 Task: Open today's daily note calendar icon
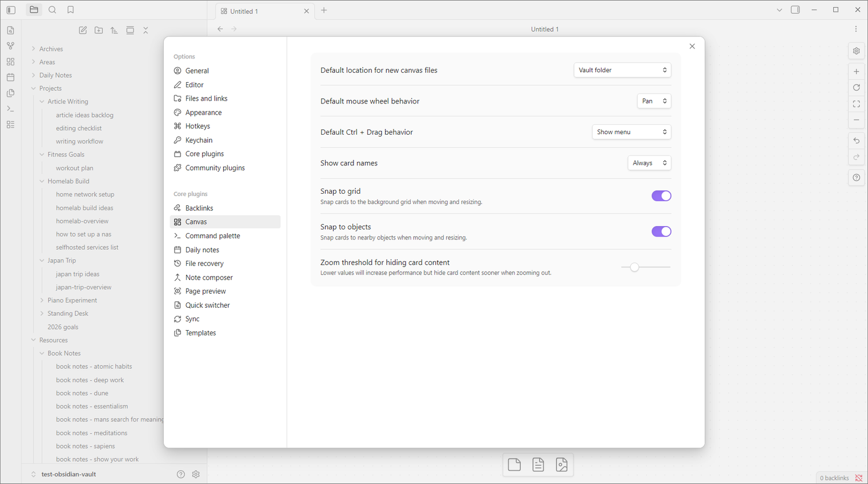[10, 77]
